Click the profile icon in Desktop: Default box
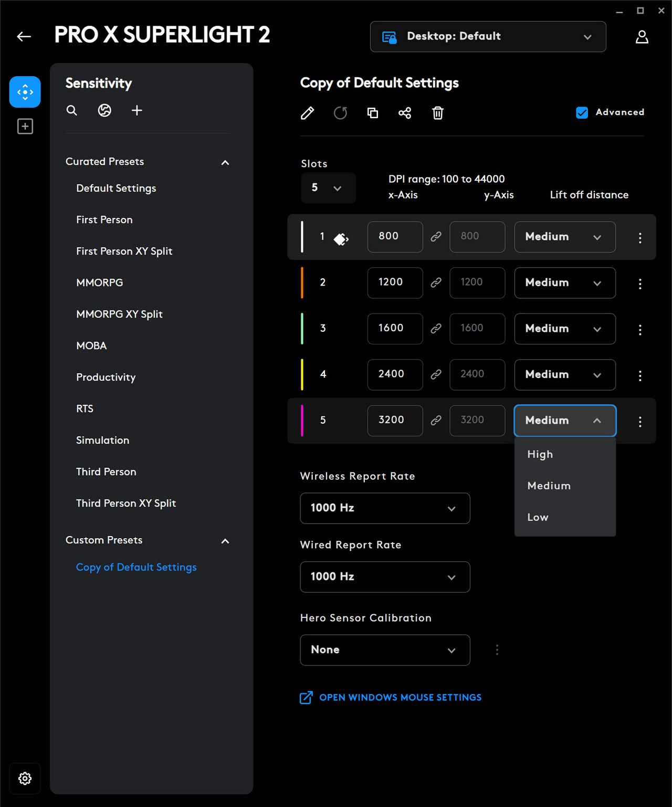The width and height of the screenshot is (672, 807). click(389, 37)
